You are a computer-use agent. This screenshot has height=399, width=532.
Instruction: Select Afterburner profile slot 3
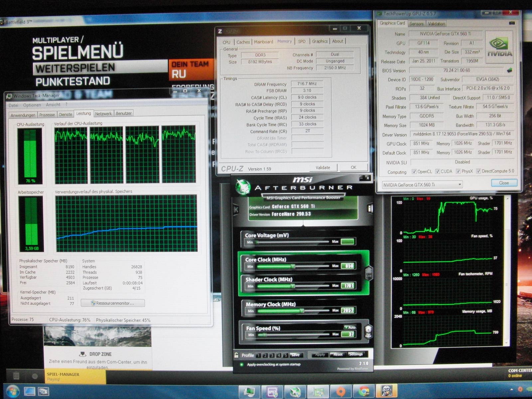tap(272, 355)
